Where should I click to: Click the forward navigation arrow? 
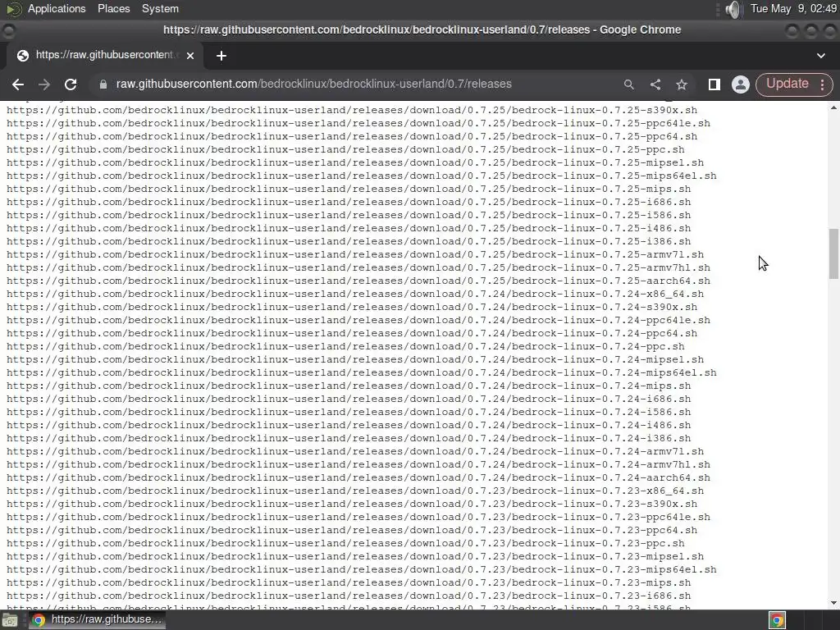click(x=44, y=84)
